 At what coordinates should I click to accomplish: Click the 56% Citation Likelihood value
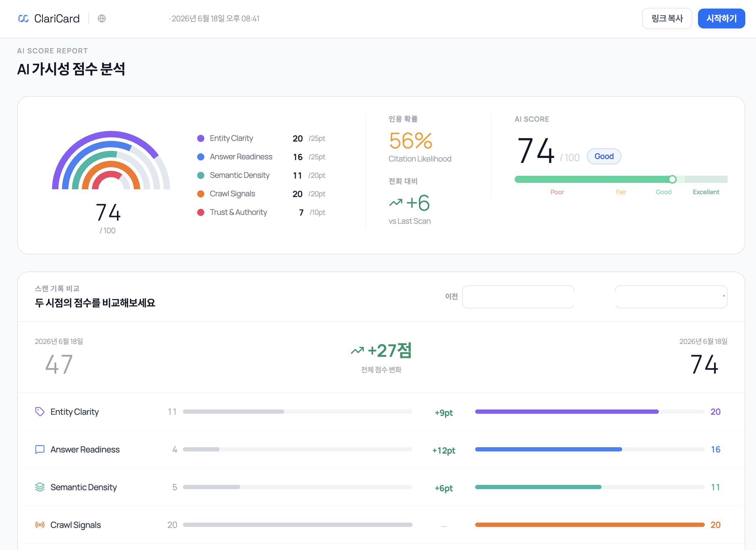click(411, 141)
